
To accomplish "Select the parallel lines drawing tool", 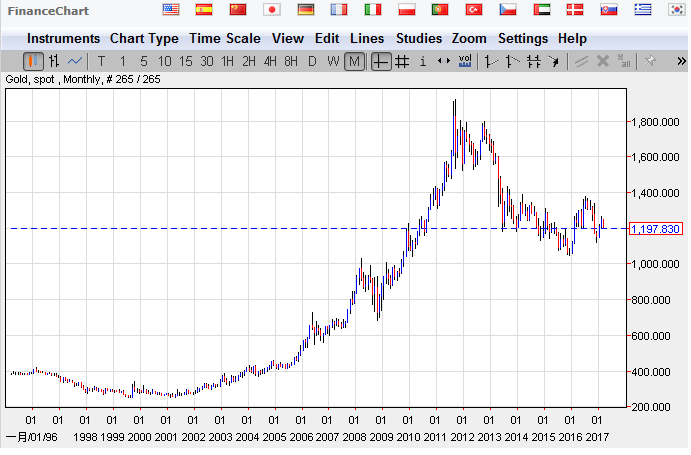I will (x=533, y=61).
